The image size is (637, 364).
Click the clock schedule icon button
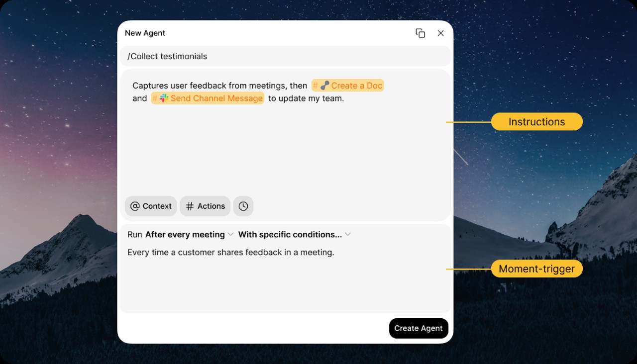point(243,206)
